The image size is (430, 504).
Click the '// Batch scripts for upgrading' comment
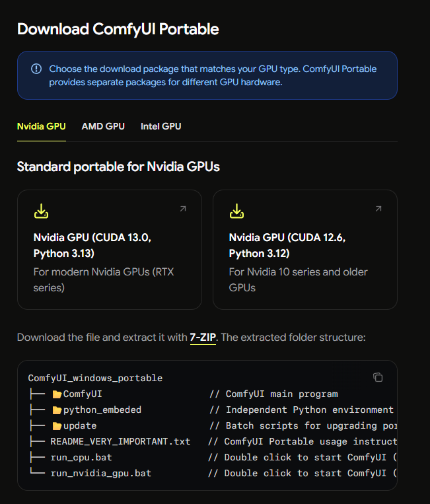point(303,426)
